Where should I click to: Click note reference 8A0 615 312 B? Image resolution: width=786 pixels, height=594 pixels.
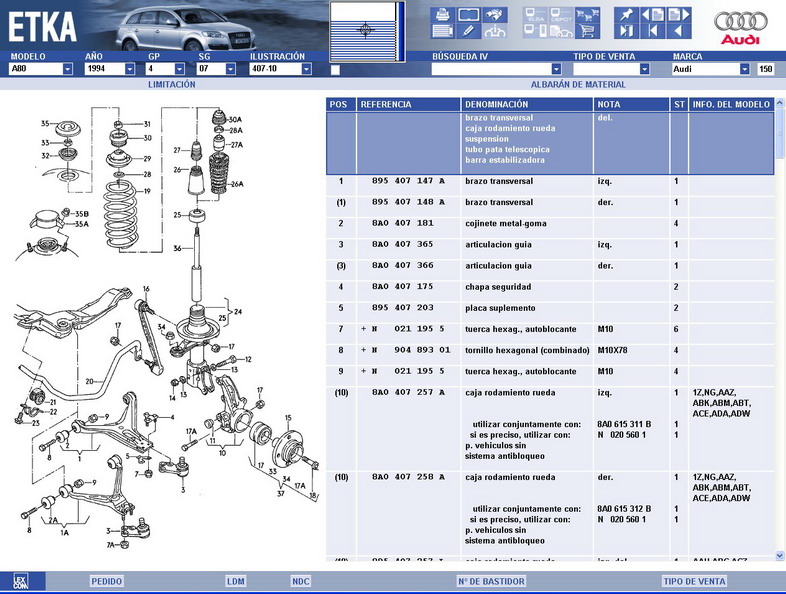tap(624, 509)
